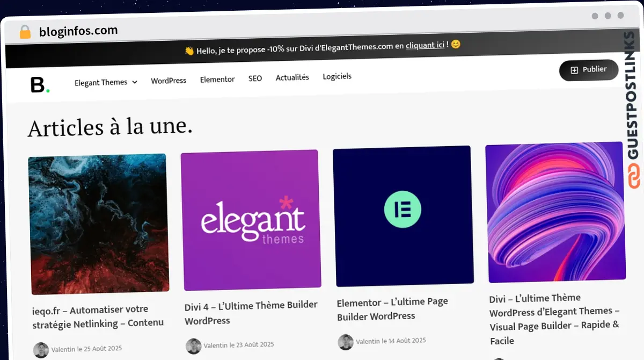Expand the Elegant Themes menu chevron
The height and width of the screenshot is (360, 644).
click(x=135, y=82)
